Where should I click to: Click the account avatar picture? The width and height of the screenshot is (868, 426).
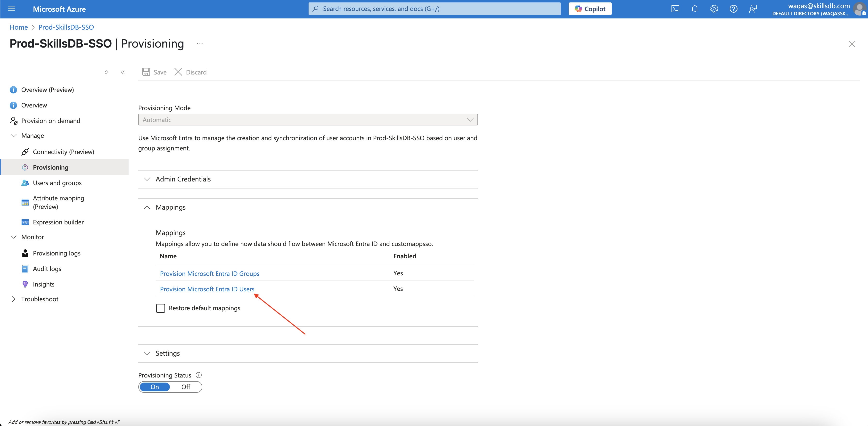point(860,9)
